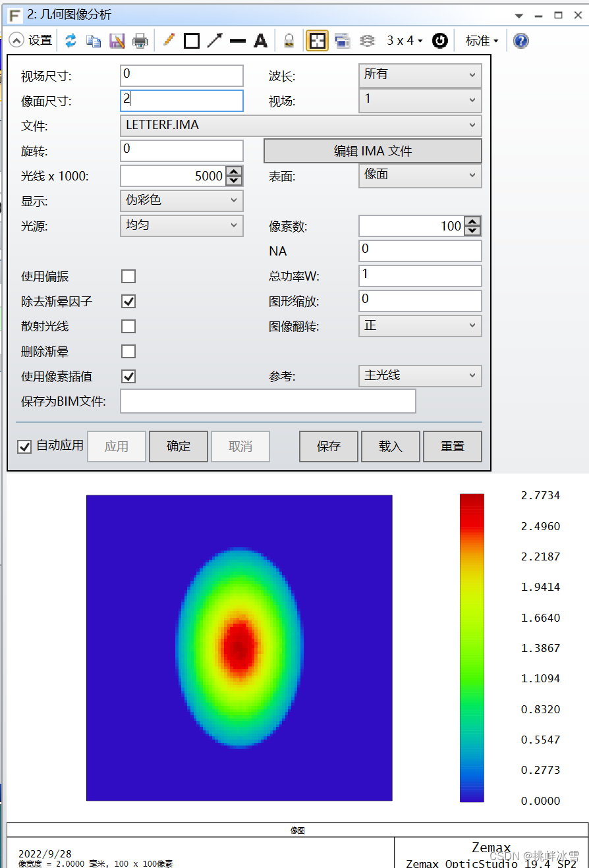The width and height of the screenshot is (589, 868).
Task: Copy the analysis plot to clipboard
Action: (x=93, y=40)
